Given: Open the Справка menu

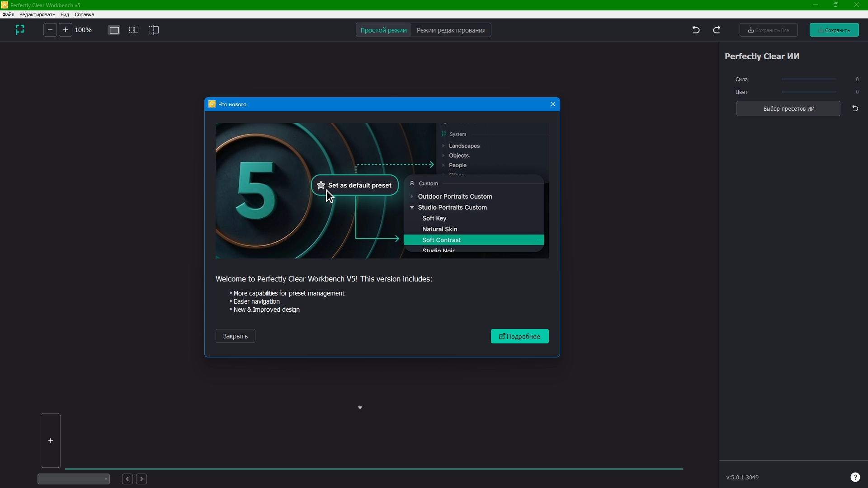Looking at the screenshot, I should (84, 14).
